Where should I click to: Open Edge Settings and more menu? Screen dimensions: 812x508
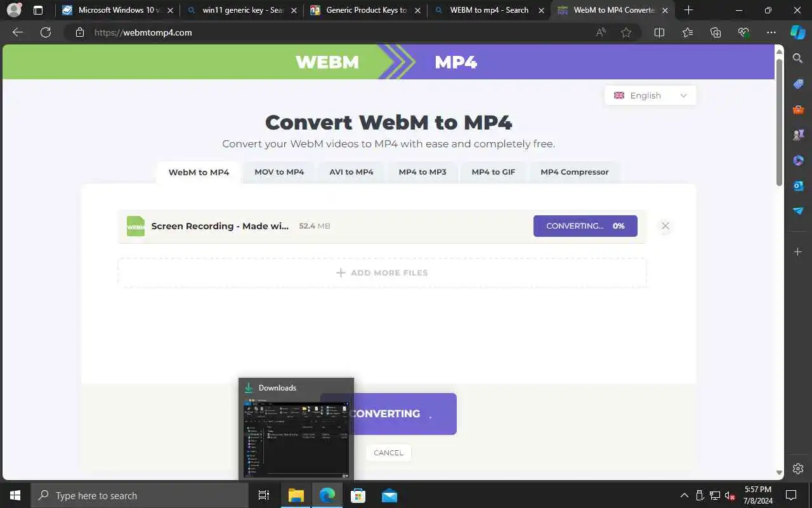coord(771,32)
